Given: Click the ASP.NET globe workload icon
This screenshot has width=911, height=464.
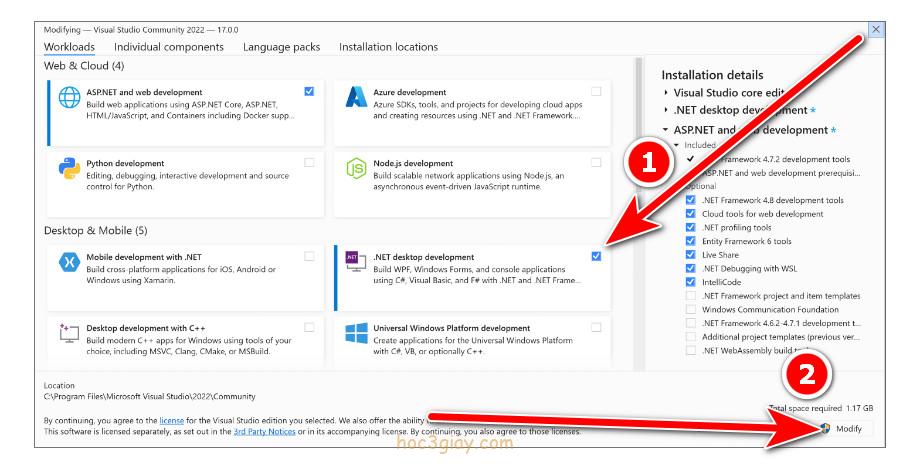Looking at the screenshot, I should 69,98.
